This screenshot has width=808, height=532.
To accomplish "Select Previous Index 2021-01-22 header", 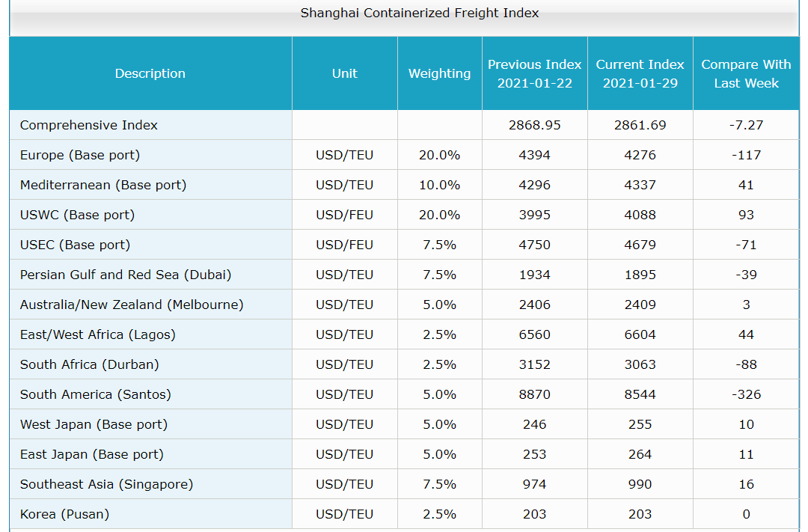I will tap(534, 73).
